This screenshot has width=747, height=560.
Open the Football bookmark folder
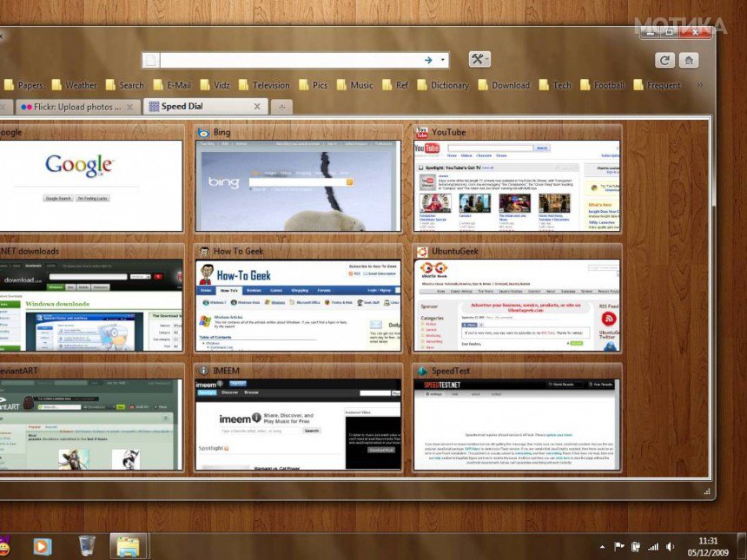[x=602, y=85]
